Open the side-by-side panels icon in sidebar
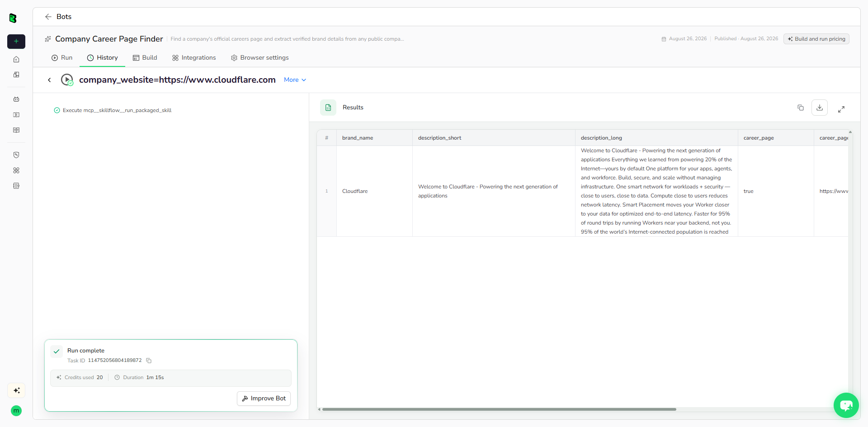The height and width of the screenshot is (427, 868). point(16,115)
